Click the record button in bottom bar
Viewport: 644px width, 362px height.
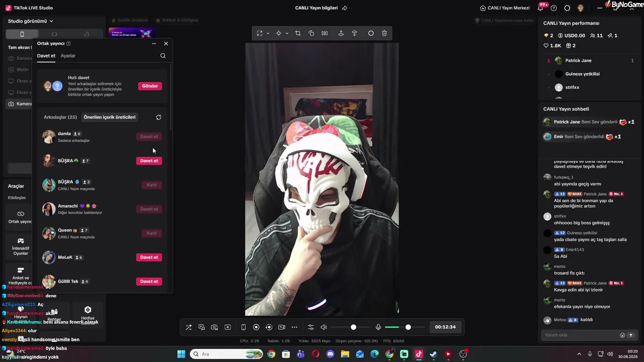256,327
